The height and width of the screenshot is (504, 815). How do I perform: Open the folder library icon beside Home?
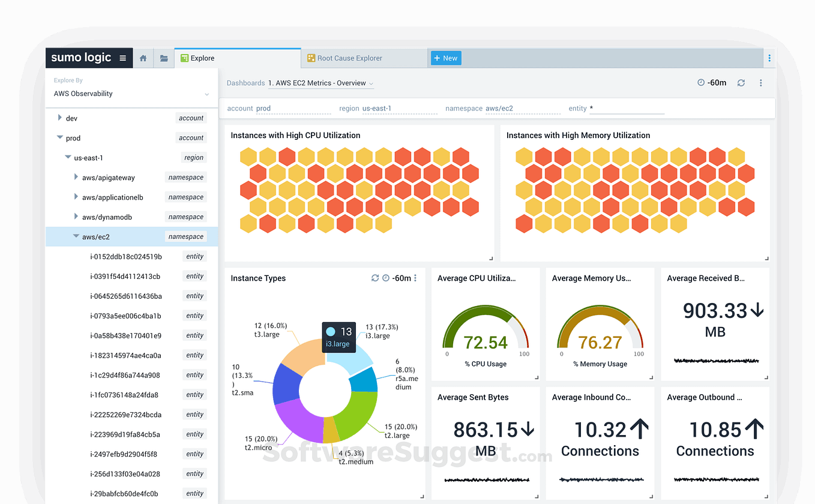point(163,58)
